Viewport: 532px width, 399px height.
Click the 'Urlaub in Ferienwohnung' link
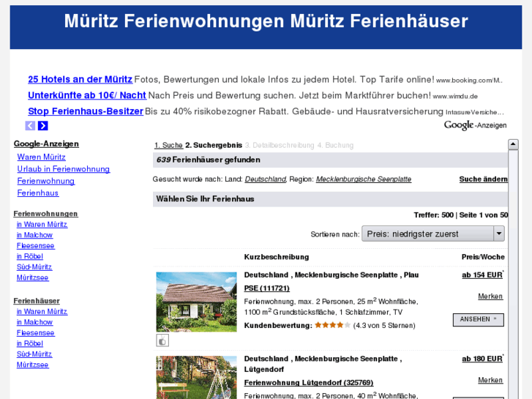[x=64, y=169]
